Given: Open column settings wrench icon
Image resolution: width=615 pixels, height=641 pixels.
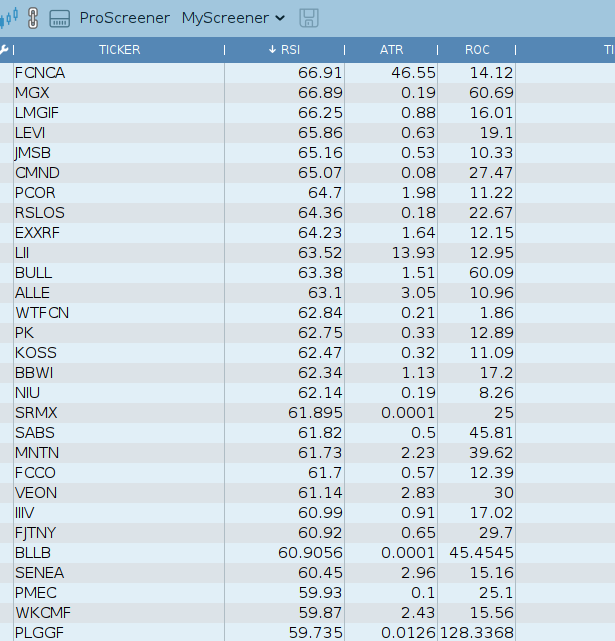Looking at the screenshot, I should (4, 50).
